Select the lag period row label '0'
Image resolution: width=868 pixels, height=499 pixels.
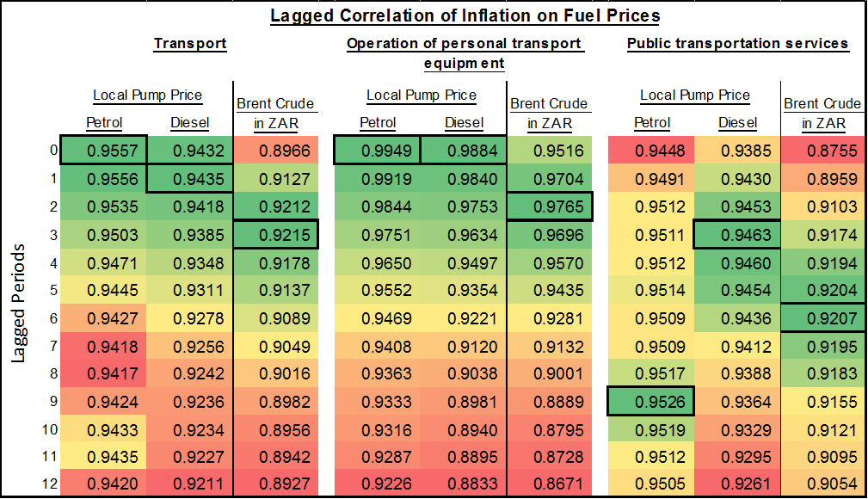53,150
